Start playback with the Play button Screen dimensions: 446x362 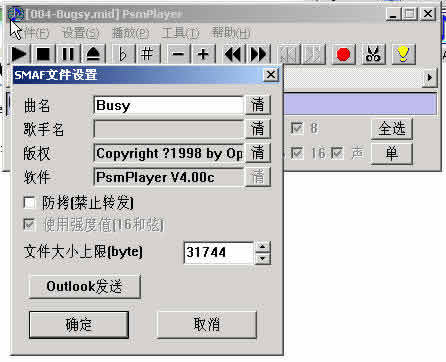pos(19,54)
